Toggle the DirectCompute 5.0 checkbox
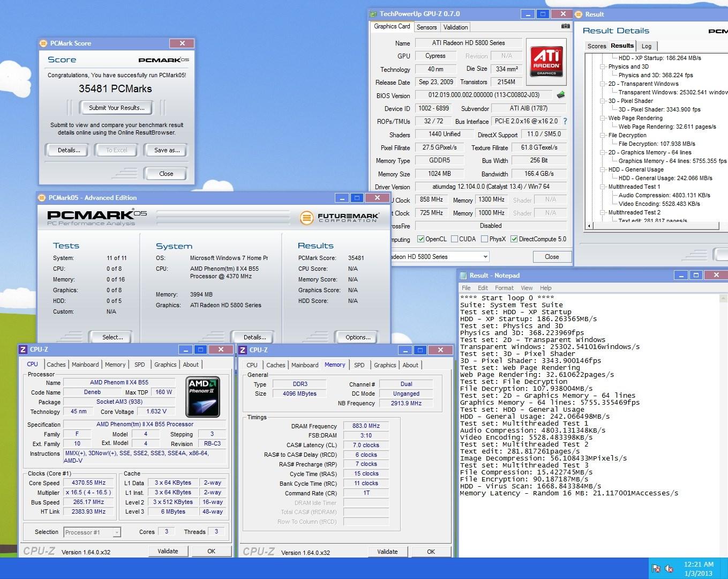Viewport: 728px width, 579px height. (x=514, y=239)
